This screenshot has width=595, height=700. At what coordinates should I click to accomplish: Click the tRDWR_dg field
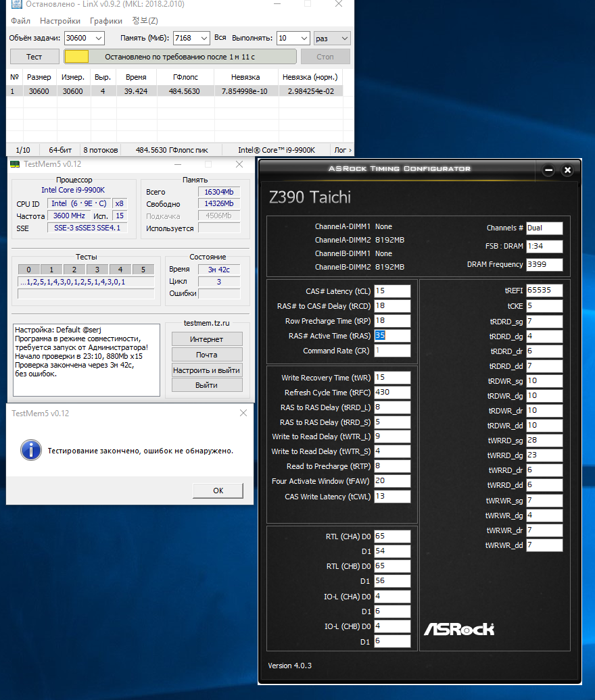(544, 395)
